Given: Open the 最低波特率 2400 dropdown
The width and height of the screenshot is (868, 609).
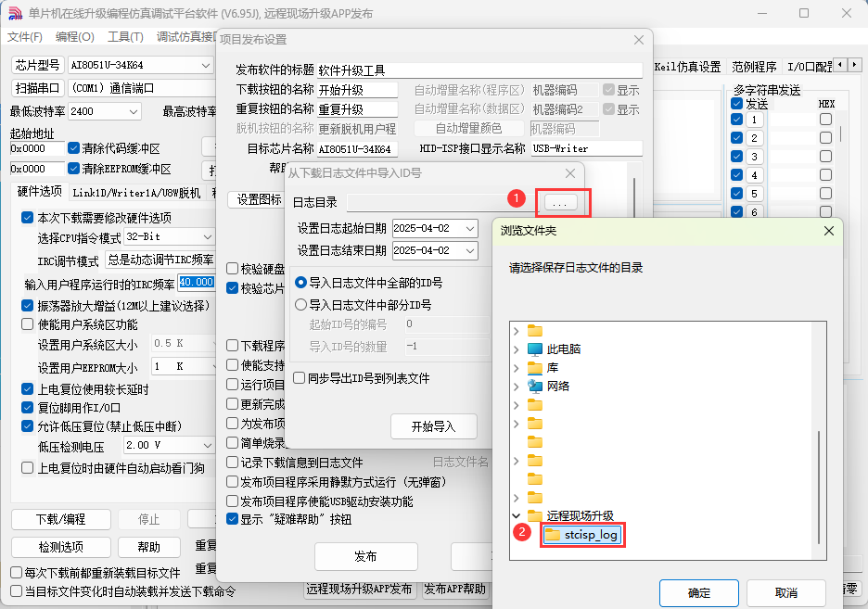Looking at the screenshot, I should [134, 112].
